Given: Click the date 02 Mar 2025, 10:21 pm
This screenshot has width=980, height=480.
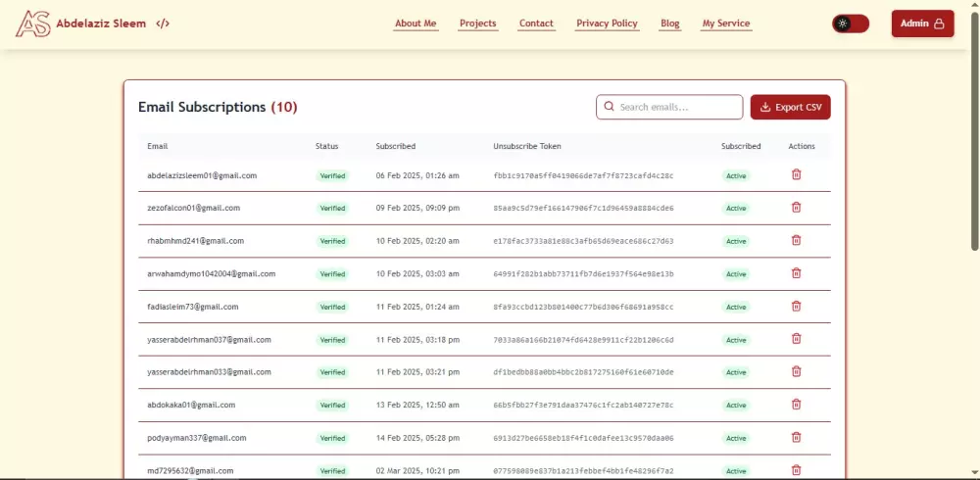Looking at the screenshot, I should click(x=417, y=470).
